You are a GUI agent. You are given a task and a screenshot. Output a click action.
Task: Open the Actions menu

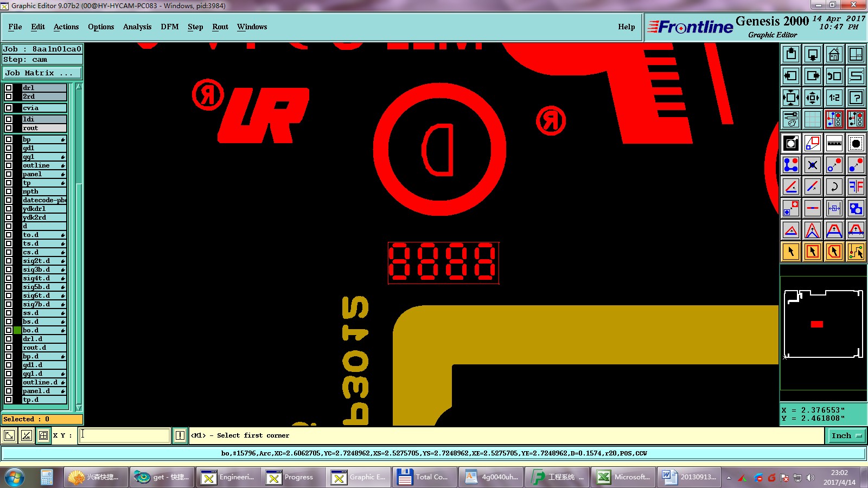click(x=66, y=27)
